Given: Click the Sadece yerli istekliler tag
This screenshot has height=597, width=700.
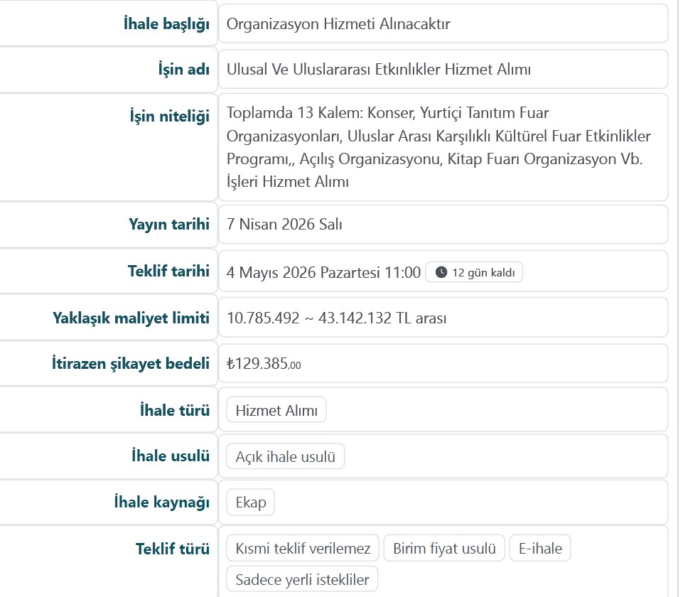Looking at the screenshot, I should click(302, 579).
